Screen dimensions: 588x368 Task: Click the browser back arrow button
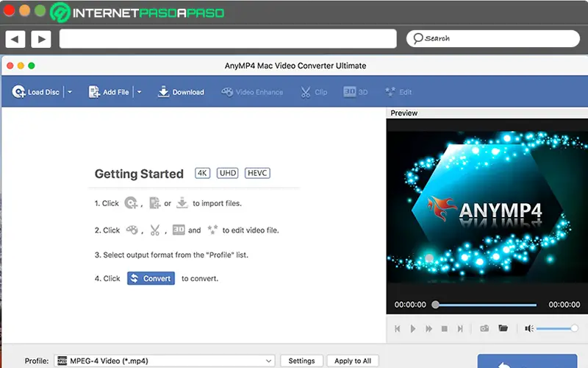coord(15,39)
